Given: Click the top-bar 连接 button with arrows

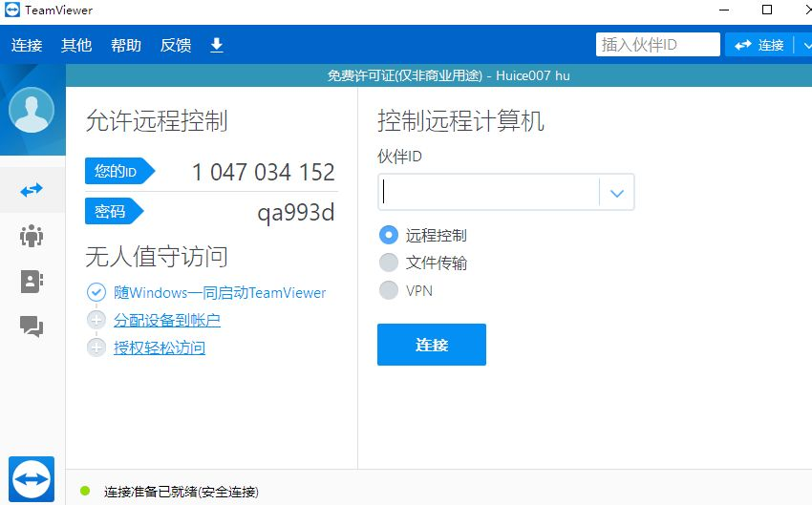Looking at the screenshot, I should (759, 45).
